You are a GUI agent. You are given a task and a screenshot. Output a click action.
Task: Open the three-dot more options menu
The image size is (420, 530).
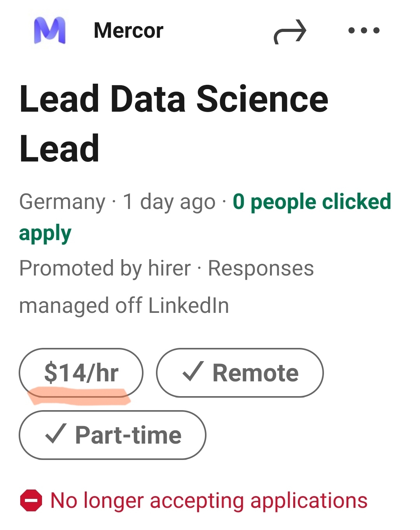click(x=364, y=30)
